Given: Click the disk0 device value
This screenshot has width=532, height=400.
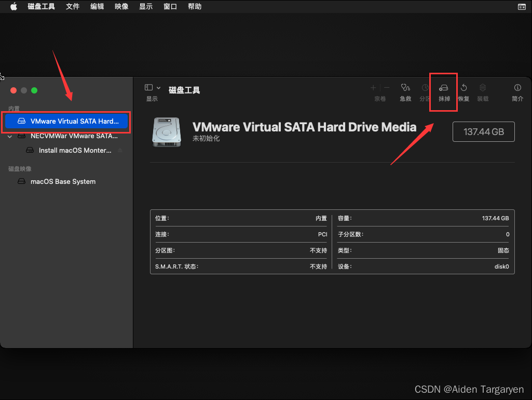Looking at the screenshot, I should [x=501, y=266].
